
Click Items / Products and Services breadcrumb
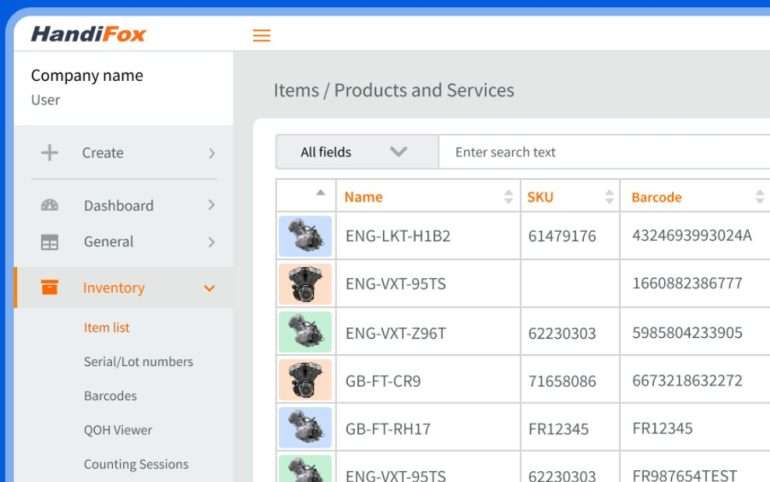click(394, 90)
